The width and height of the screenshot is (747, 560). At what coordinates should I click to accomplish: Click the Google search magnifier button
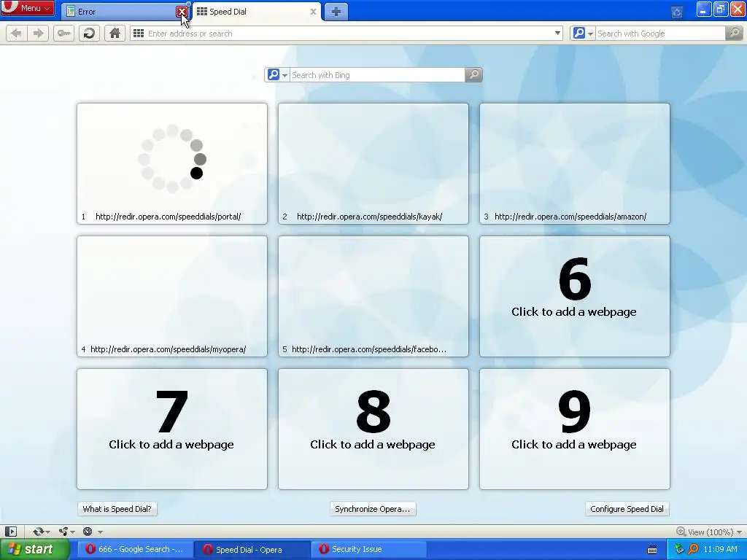point(734,34)
